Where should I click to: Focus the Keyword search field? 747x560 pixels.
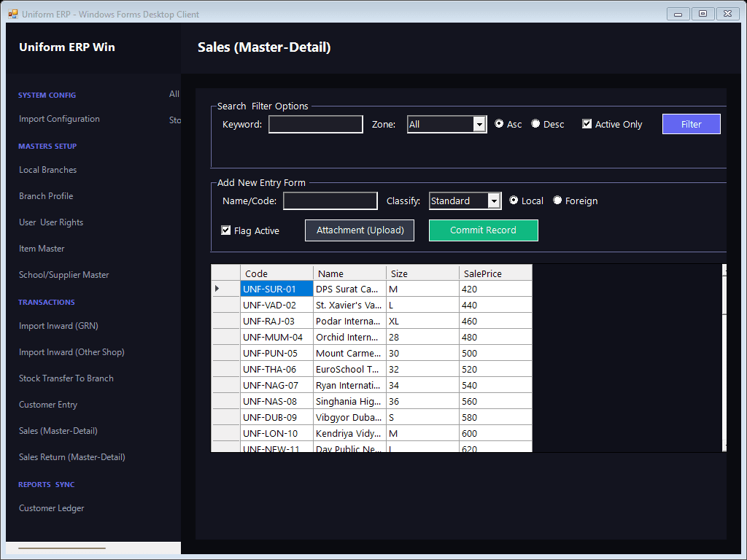point(315,124)
